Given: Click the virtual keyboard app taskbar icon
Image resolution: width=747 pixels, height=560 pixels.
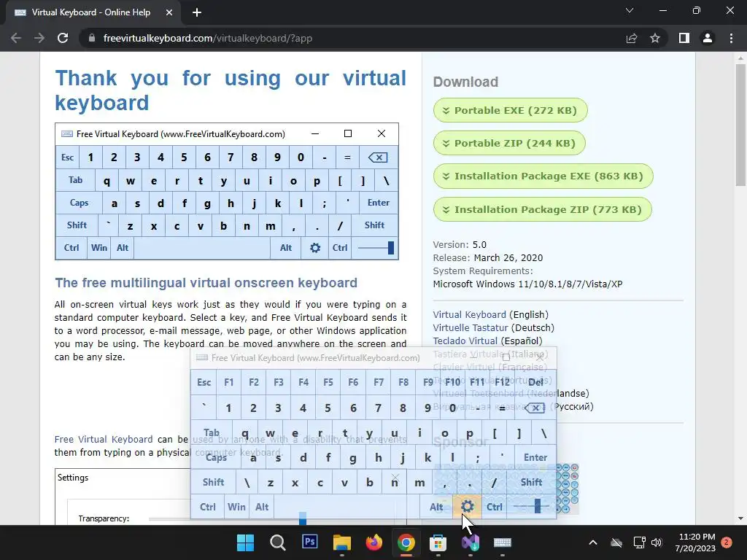Looking at the screenshot, I should pos(502,542).
